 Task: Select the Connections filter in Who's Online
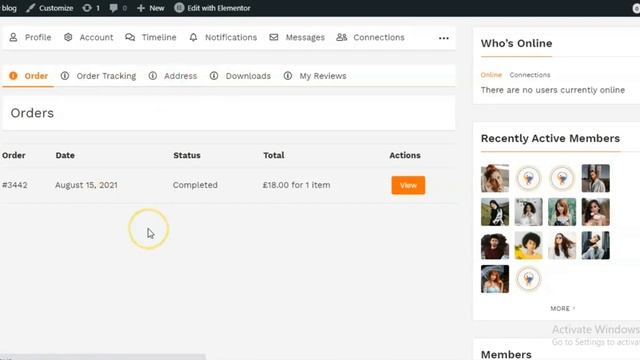coord(530,75)
